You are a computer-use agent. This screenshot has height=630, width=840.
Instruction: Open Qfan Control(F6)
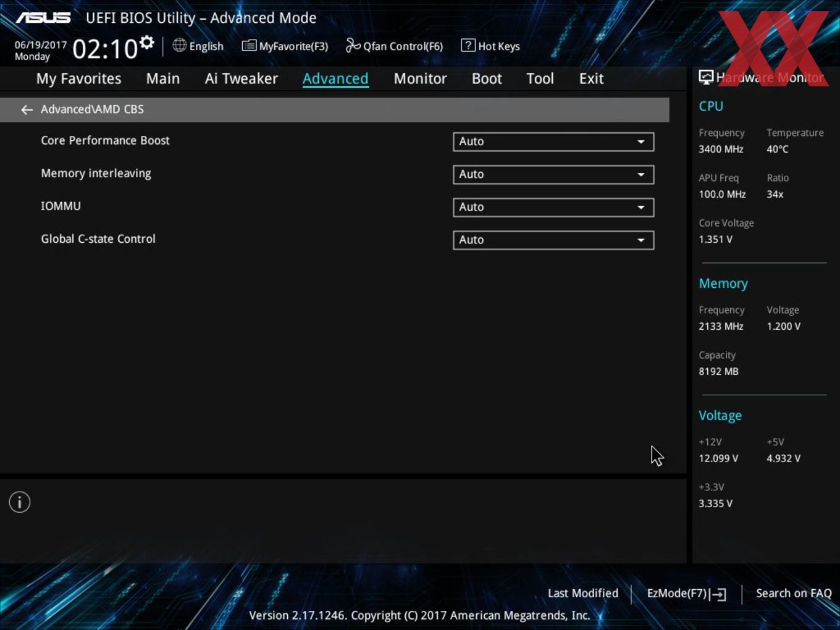[403, 46]
